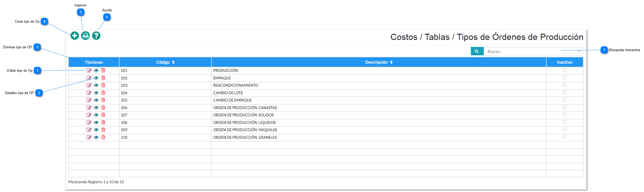The height and width of the screenshot is (192, 644).
Task: Delete row 101 with trash icon
Action: point(103,70)
